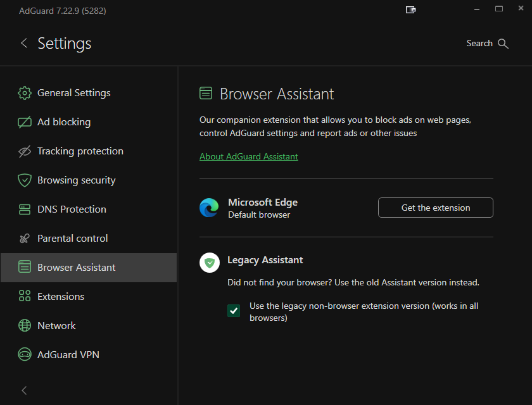Open DNS Protection section
The width and height of the screenshot is (532, 405).
coord(89,209)
